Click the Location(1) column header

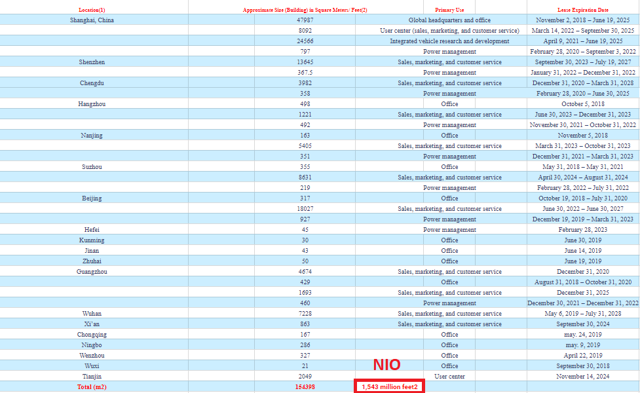click(92, 10)
